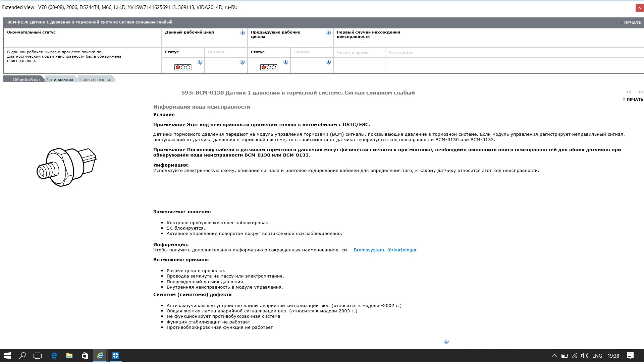Click current cycle status indicator lights

click(x=183, y=67)
